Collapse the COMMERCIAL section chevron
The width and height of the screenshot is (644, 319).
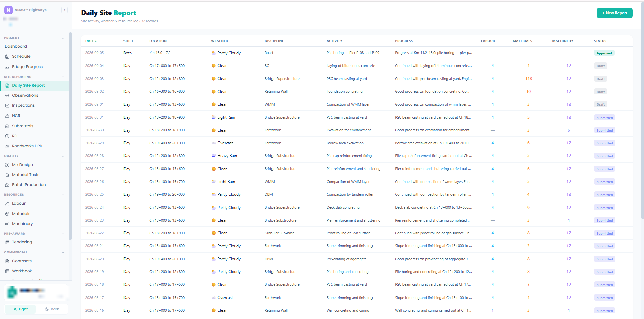point(63,253)
